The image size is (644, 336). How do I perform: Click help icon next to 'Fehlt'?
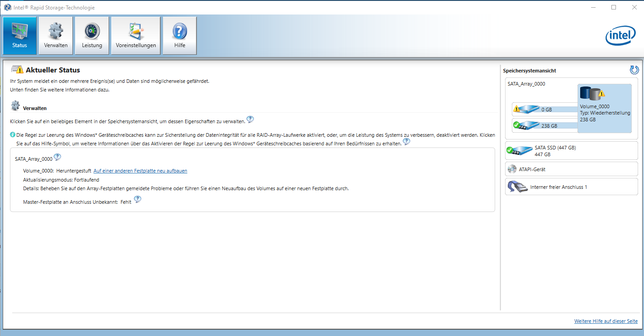pyautogui.click(x=138, y=199)
